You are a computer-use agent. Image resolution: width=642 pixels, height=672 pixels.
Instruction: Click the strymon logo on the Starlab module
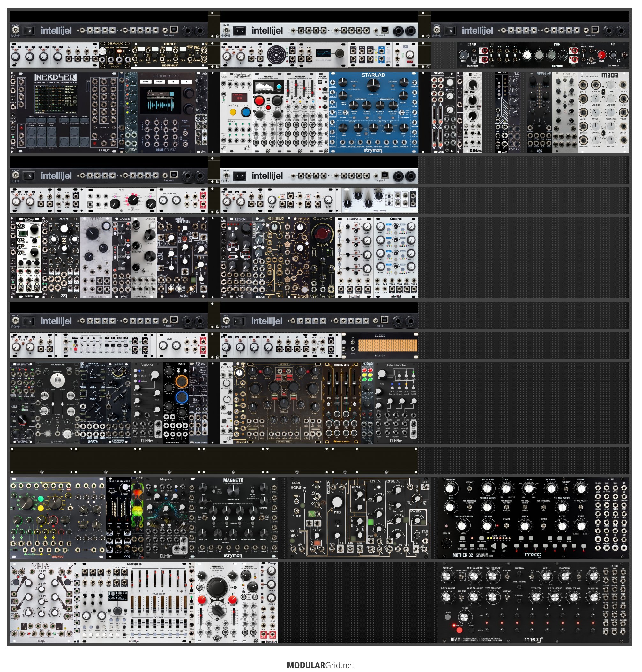click(x=373, y=150)
